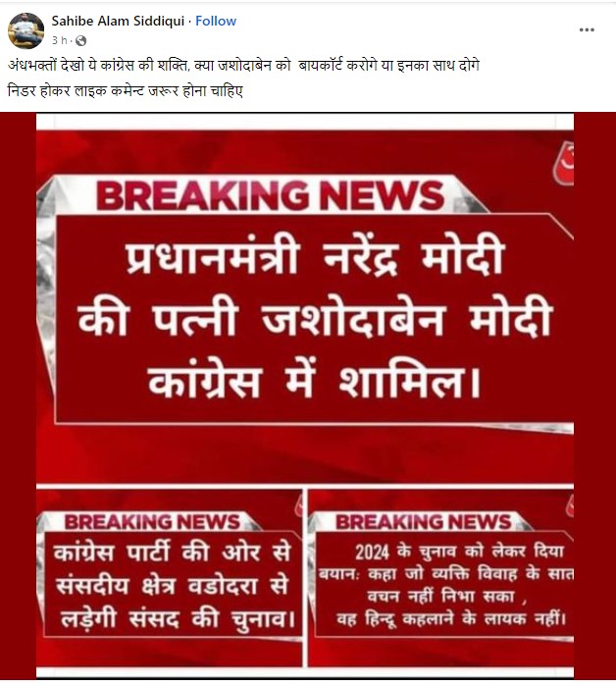Open the main Breaking News headline image

tap(305, 299)
